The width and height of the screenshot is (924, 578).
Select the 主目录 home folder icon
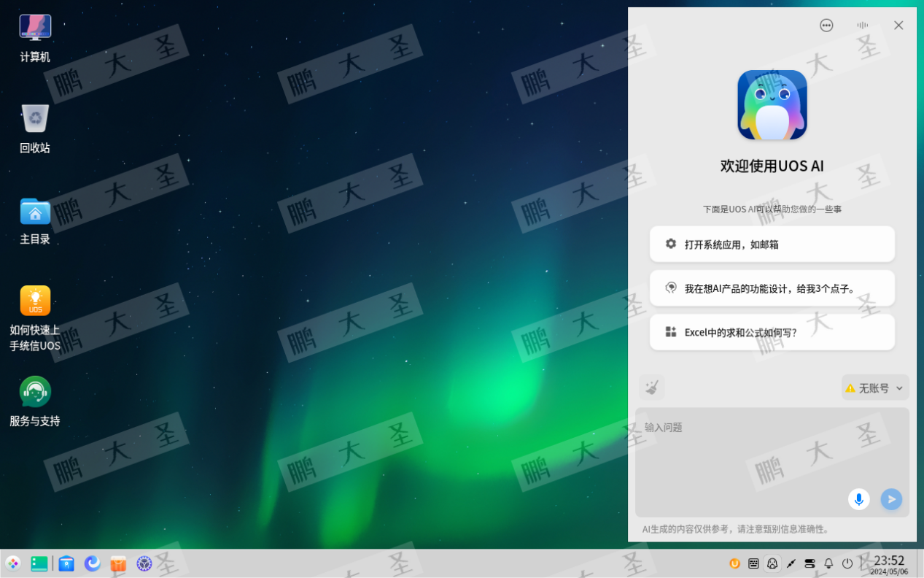tap(35, 220)
